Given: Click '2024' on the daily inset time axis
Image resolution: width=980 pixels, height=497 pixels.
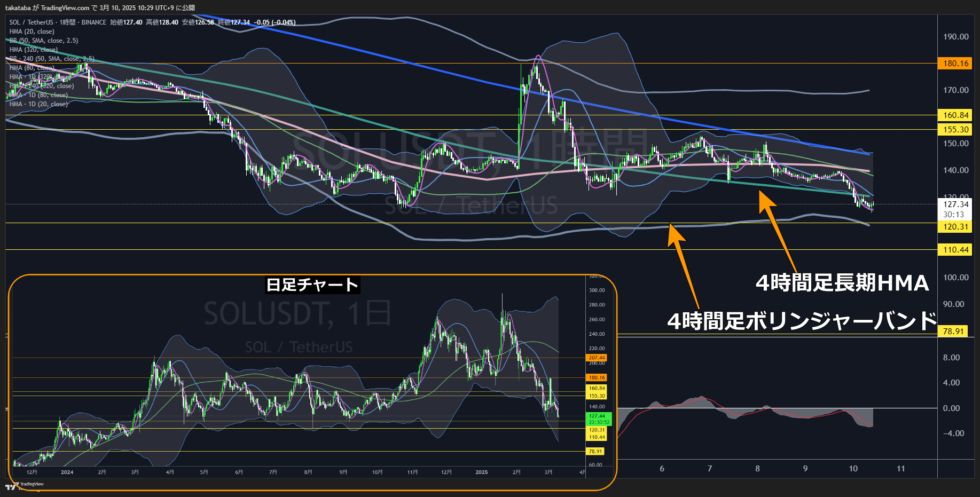Looking at the screenshot, I should click(67, 472).
